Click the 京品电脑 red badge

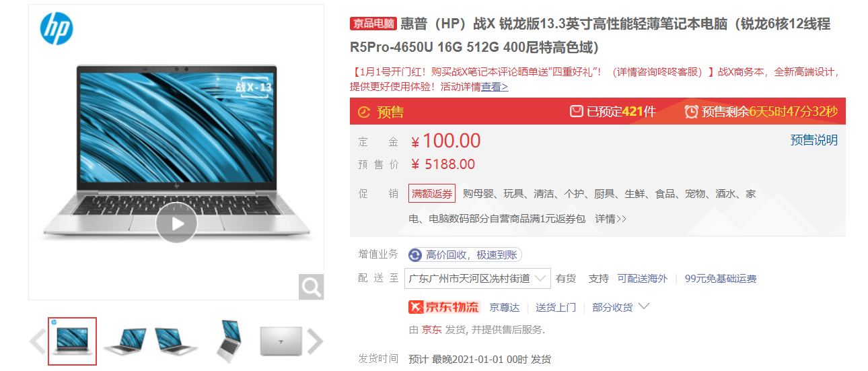[373, 24]
